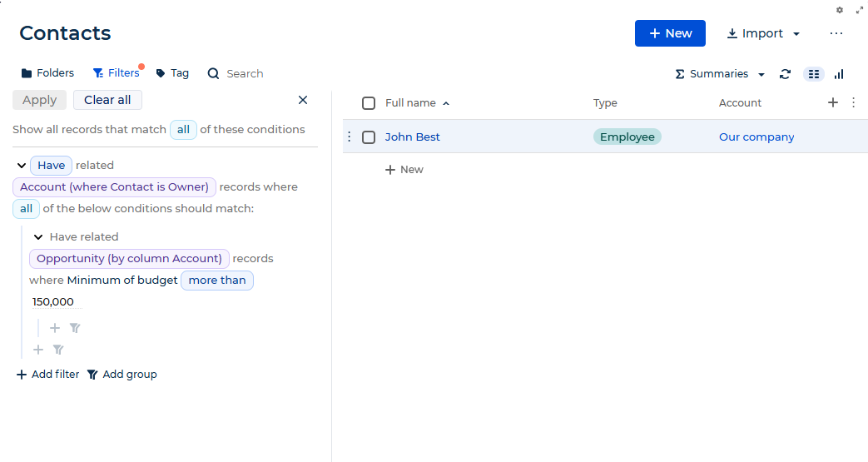Open the Folders tab
This screenshot has height=462, width=868.
[x=47, y=73]
